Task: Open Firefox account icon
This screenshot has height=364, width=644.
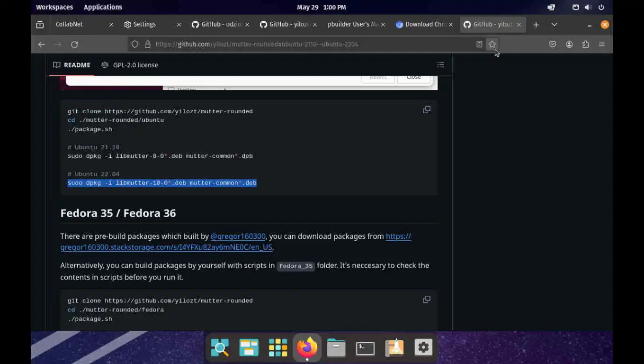Action: tap(569, 44)
